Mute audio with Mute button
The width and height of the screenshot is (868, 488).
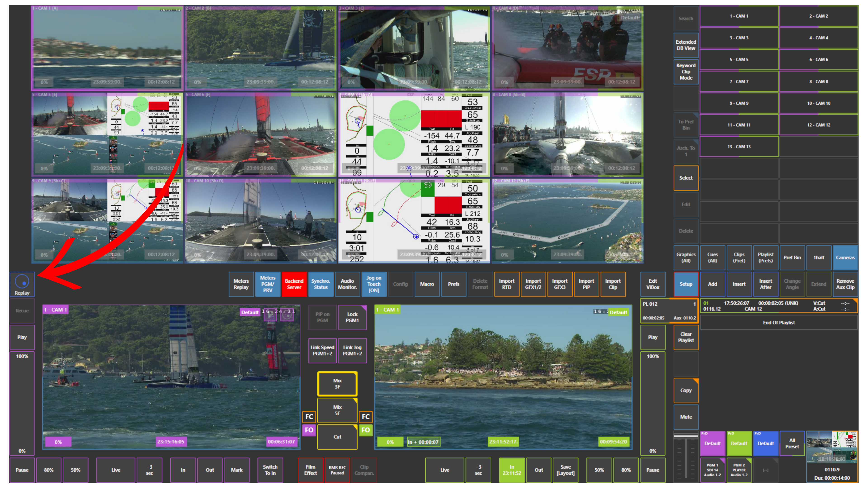click(686, 417)
